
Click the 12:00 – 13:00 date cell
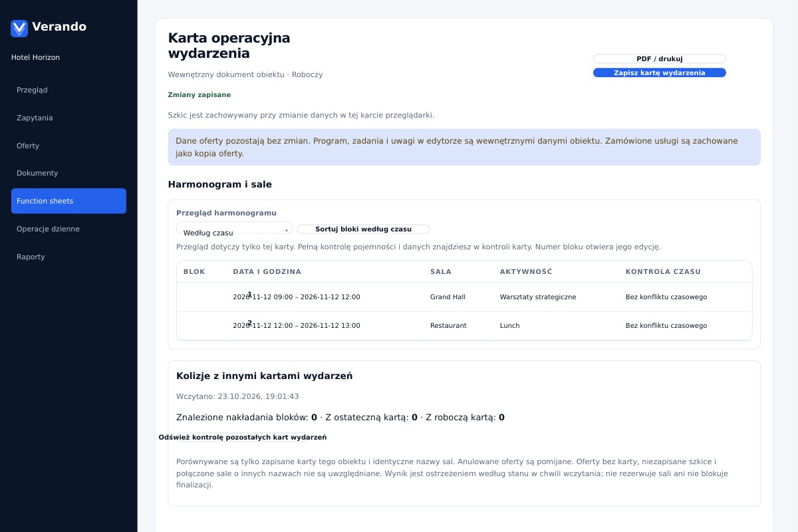click(x=296, y=326)
